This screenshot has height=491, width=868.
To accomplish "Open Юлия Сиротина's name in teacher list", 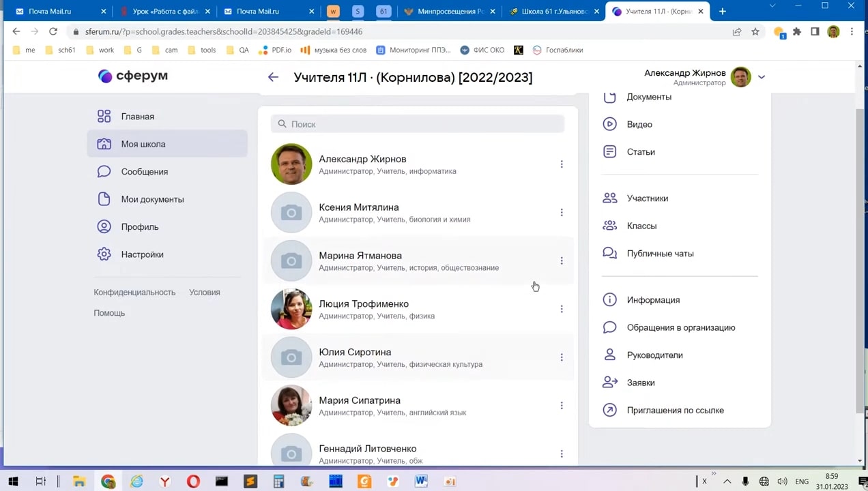I will pos(355,352).
